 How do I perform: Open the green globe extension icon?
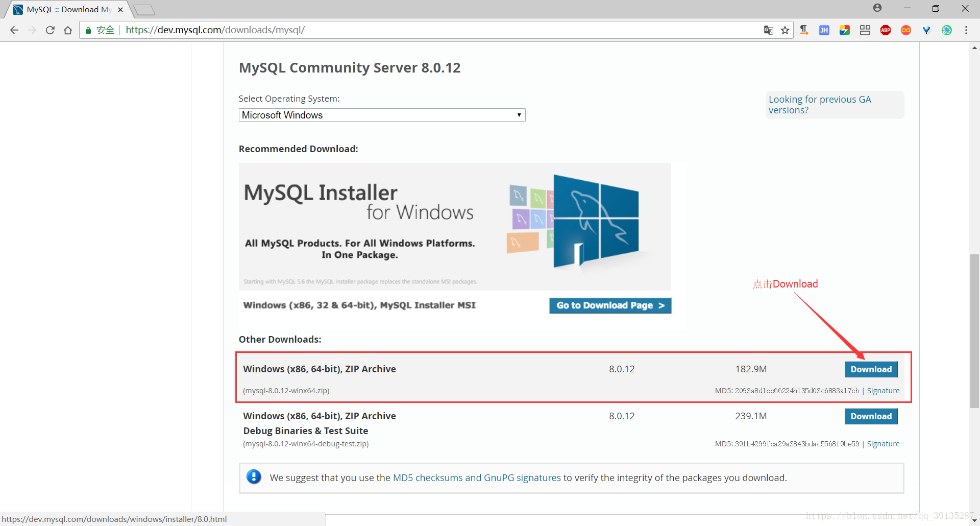[947, 30]
